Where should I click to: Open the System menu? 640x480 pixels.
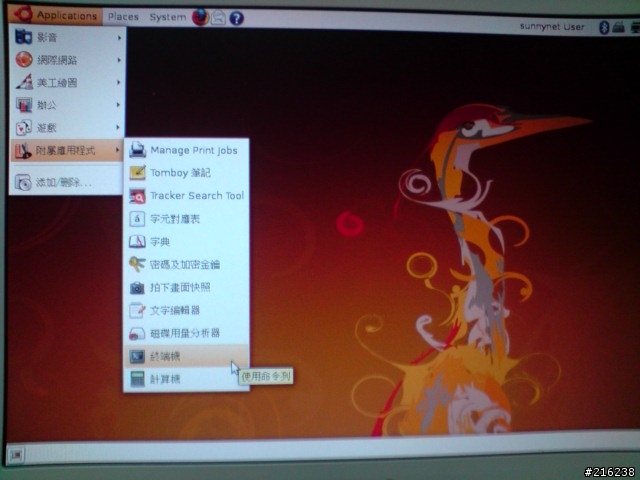[167, 17]
